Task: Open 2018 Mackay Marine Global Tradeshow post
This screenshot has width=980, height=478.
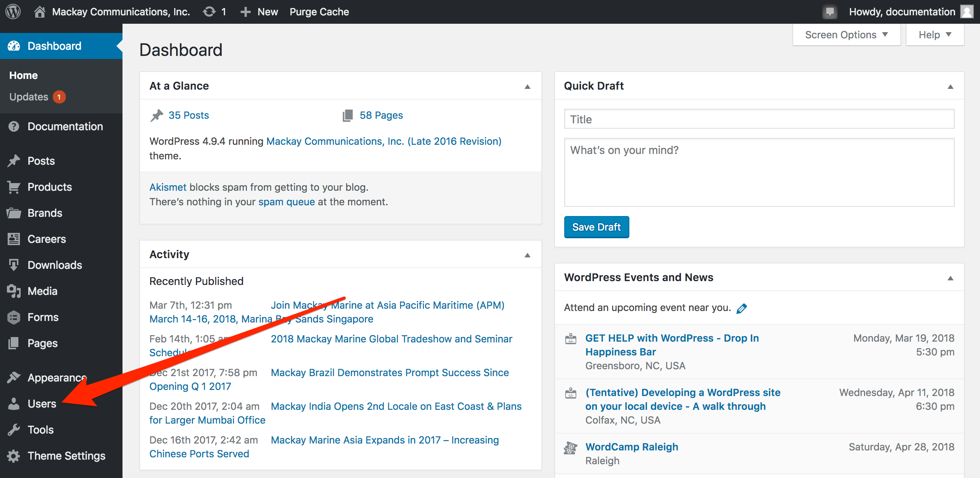Action: pyautogui.click(x=391, y=339)
